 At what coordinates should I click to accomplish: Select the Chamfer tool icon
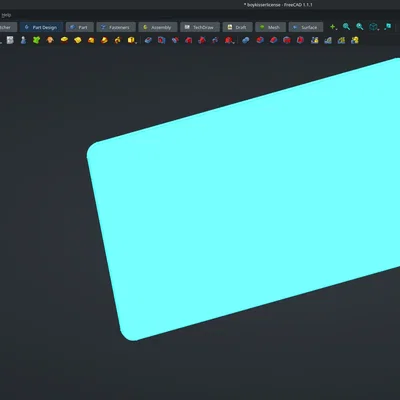(273, 40)
